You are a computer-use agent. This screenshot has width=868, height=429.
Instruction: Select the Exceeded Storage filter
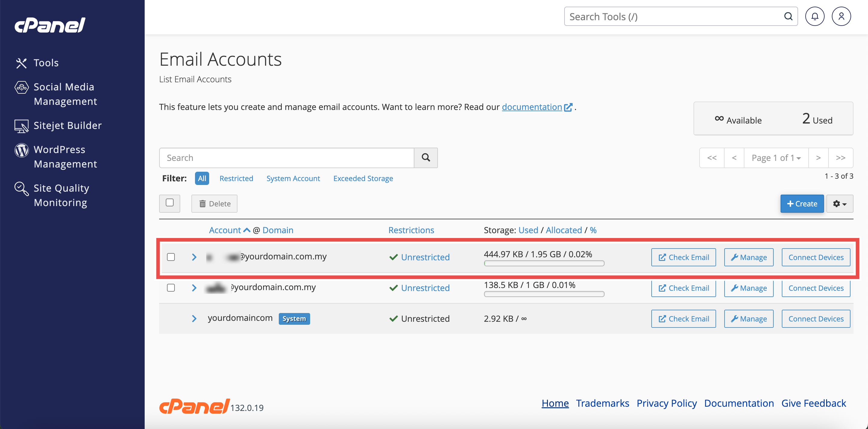[x=363, y=178]
